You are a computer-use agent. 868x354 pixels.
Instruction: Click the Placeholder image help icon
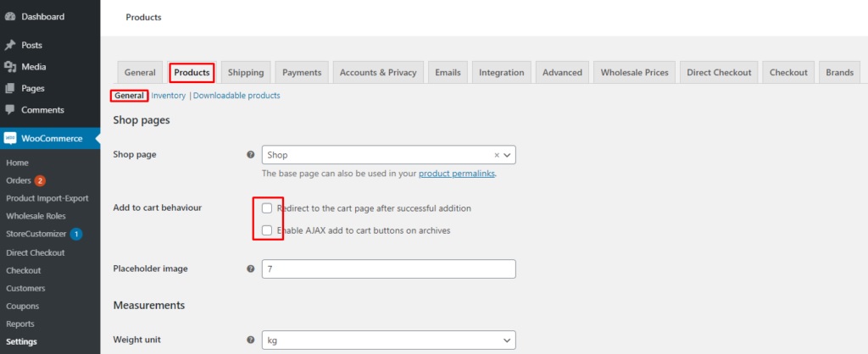[x=250, y=268]
